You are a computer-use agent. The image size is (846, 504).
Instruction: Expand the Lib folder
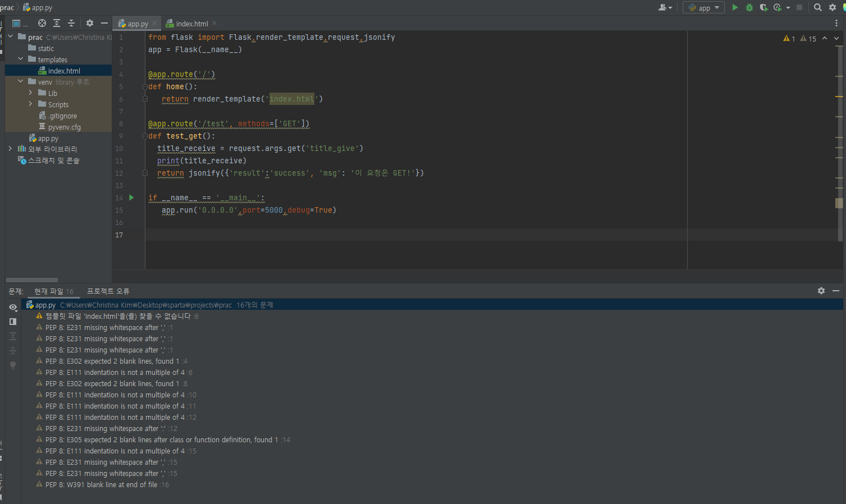point(30,93)
